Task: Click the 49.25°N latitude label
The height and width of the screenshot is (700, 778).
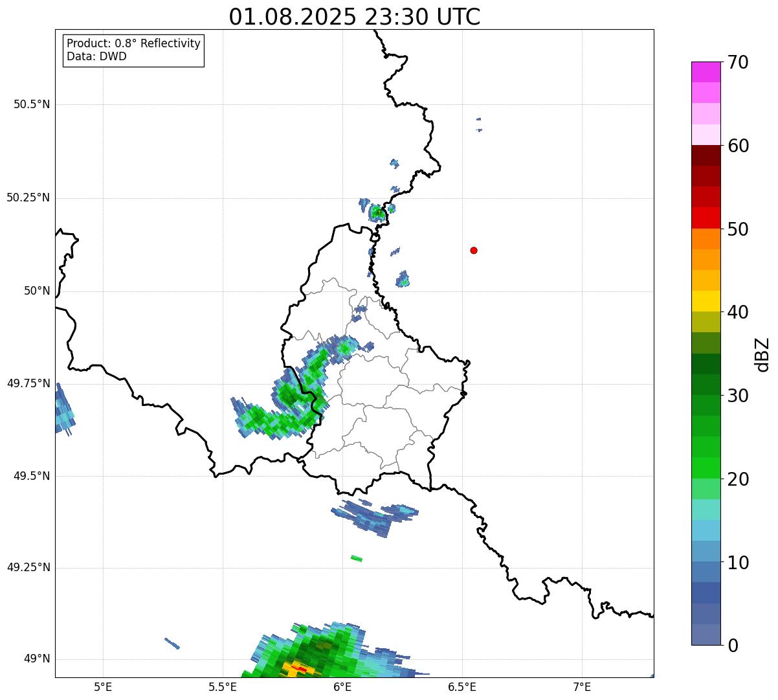Action: 28,567
